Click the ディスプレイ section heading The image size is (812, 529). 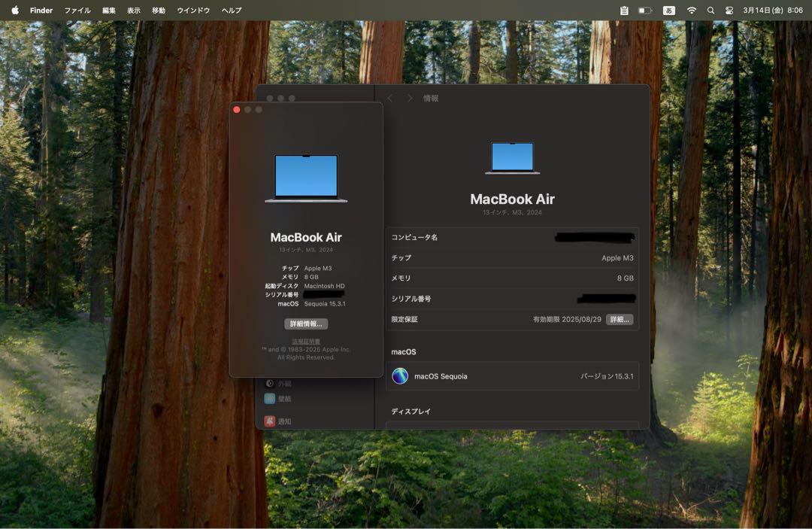(x=411, y=412)
